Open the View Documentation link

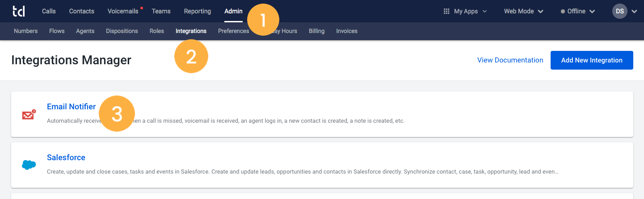coord(510,60)
